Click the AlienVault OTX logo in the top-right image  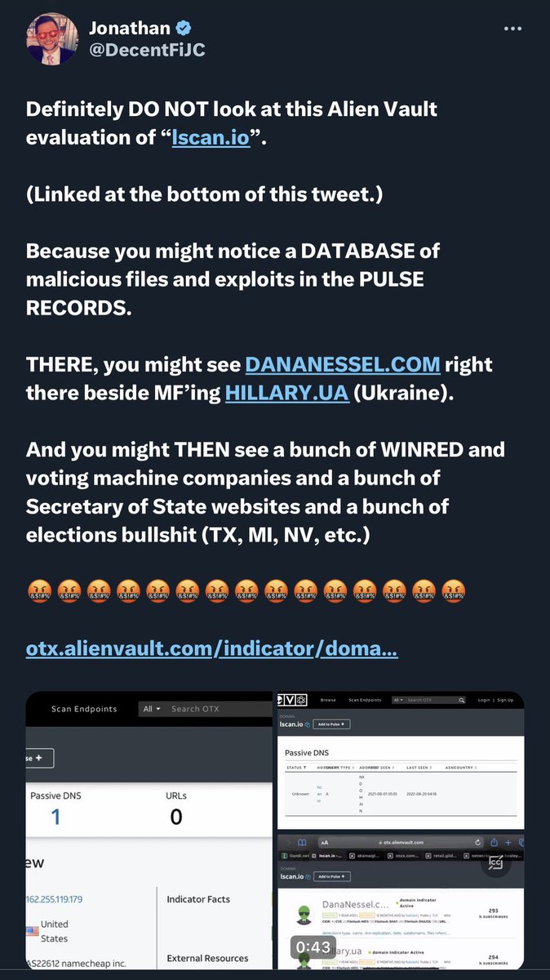click(291, 700)
